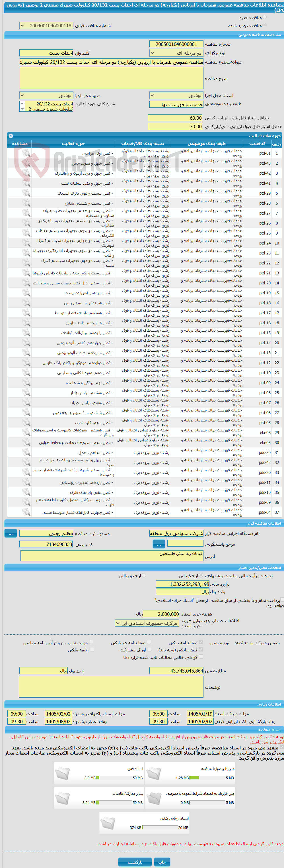This screenshot has width=284, height=868.
Task: Open view icon for row ptd-42
Action: click(26, 173)
